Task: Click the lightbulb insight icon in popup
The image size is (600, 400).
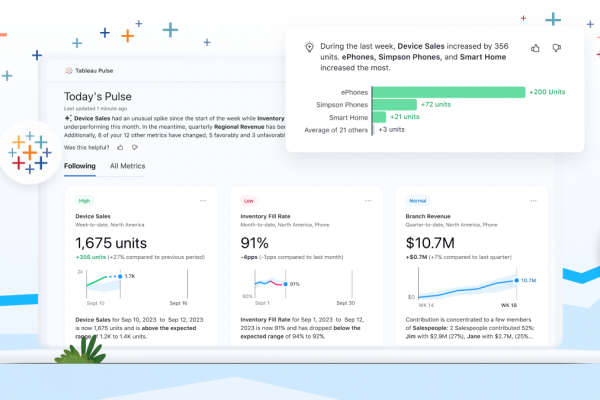Action: click(309, 47)
